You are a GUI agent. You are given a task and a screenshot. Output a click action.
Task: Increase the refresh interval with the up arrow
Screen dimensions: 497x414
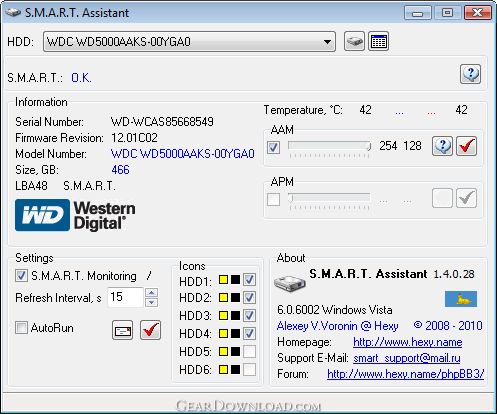(x=152, y=293)
